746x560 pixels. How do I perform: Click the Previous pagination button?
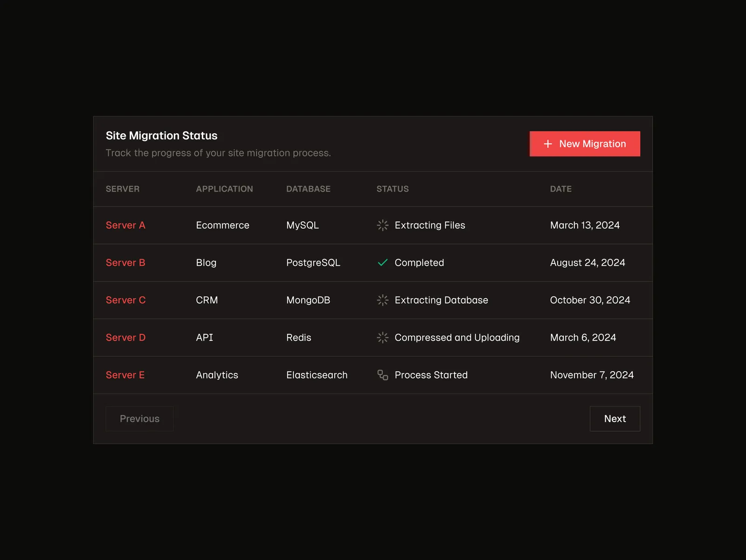pos(139,419)
